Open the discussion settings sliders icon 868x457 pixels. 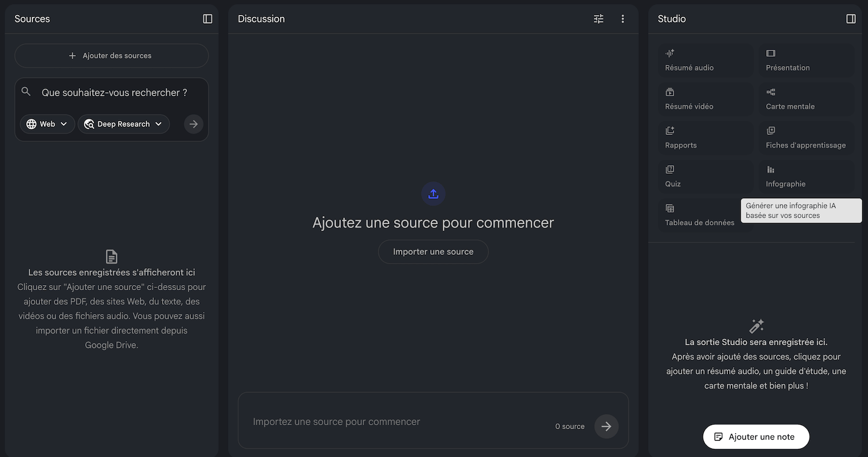598,19
